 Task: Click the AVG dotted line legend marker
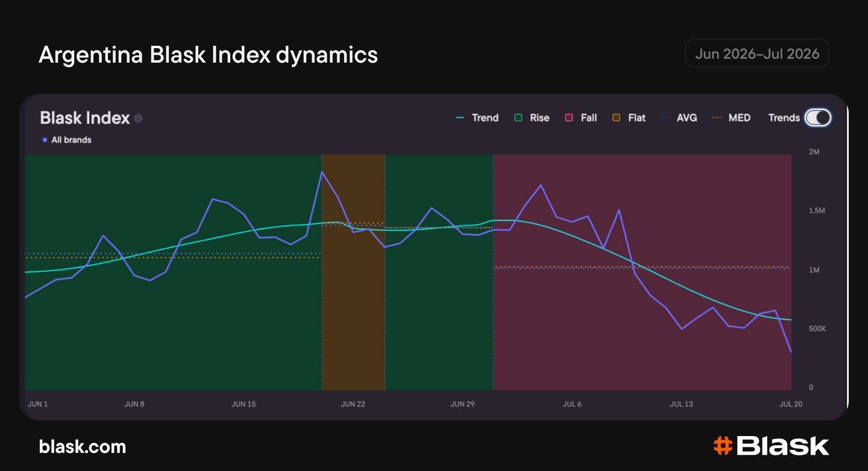[665, 118]
